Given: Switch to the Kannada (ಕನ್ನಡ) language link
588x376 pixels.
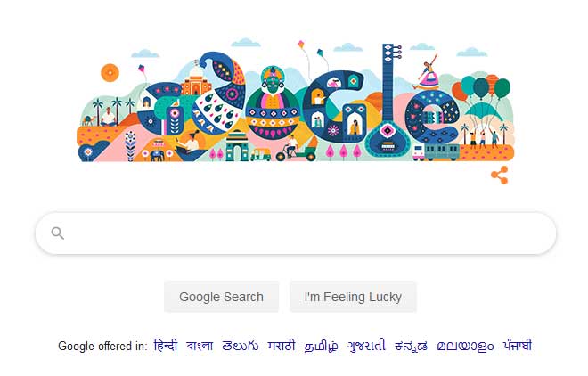Looking at the screenshot, I should [411, 346].
